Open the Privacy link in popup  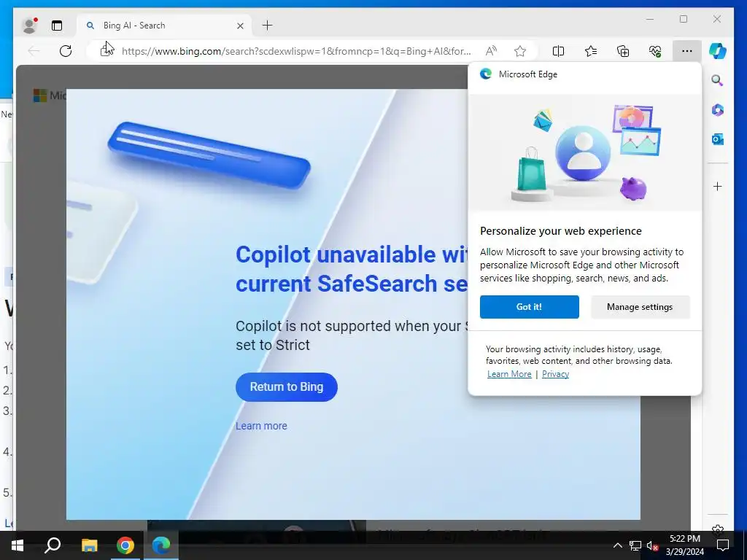click(x=555, y=374)
